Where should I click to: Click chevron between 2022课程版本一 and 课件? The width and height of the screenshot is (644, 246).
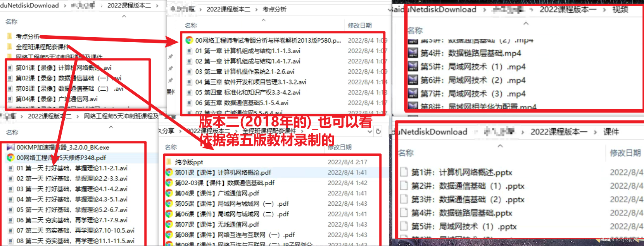[595, 132]
